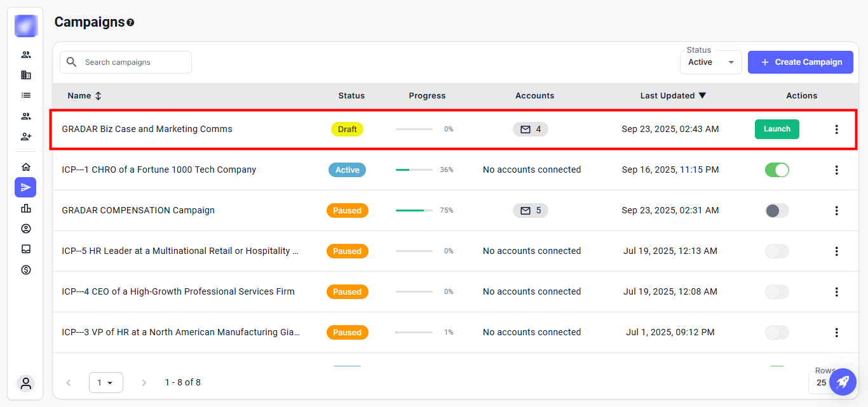Click the dollar billing icon in sidebar
The height and width of the screenshot is (407, 868).
tap(25, 270)
